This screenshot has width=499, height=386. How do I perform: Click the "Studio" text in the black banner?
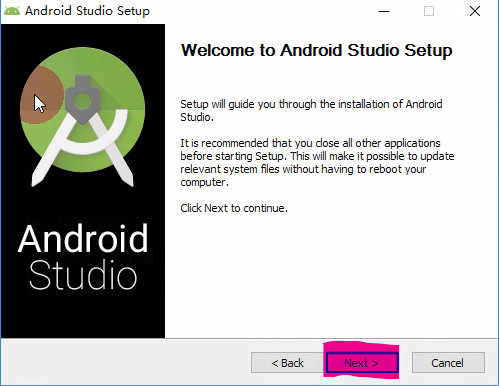pos(83,275)
